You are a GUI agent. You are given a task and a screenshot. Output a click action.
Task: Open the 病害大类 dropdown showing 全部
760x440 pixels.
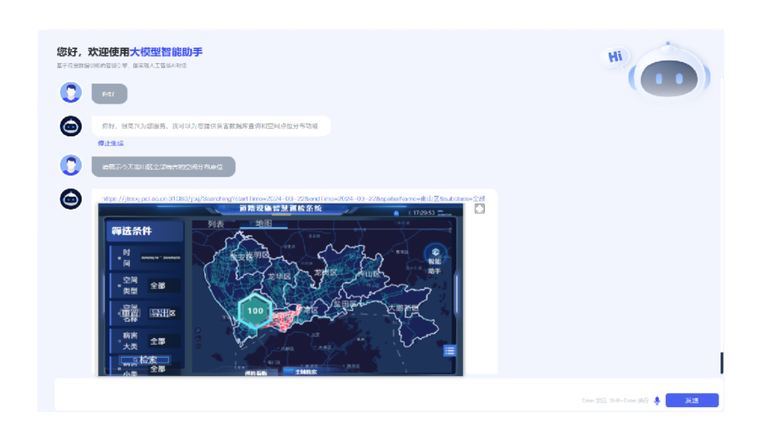coord(158,341)
